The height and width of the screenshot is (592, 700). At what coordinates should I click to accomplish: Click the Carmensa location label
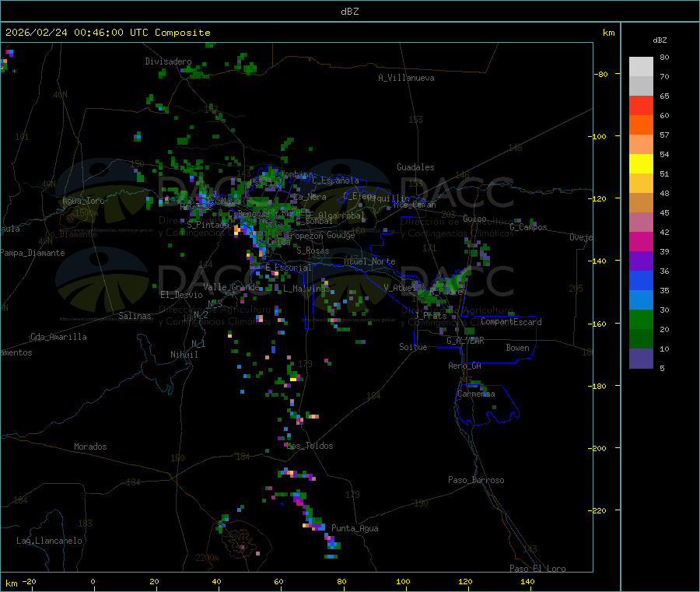[x=476, y=394]
